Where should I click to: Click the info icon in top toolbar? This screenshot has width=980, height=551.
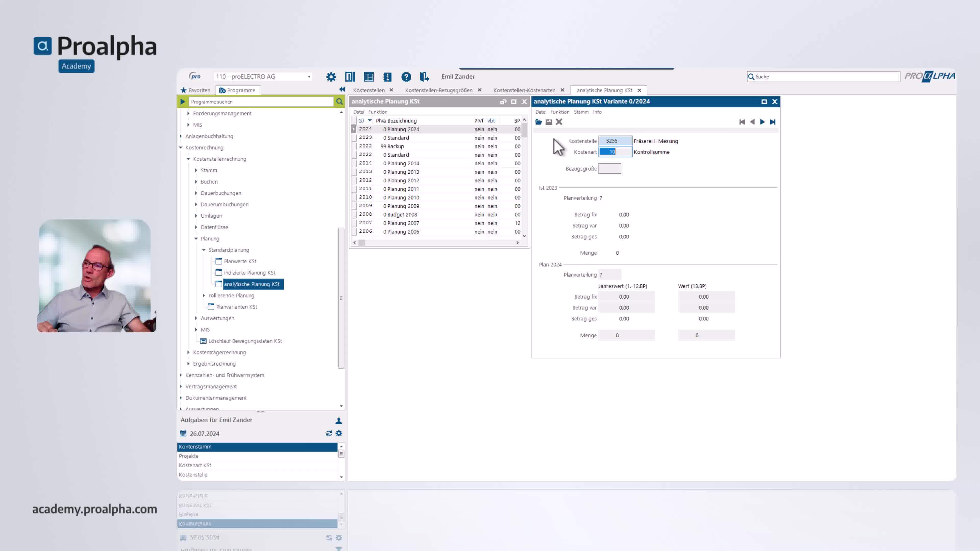(x=387, y=77)
